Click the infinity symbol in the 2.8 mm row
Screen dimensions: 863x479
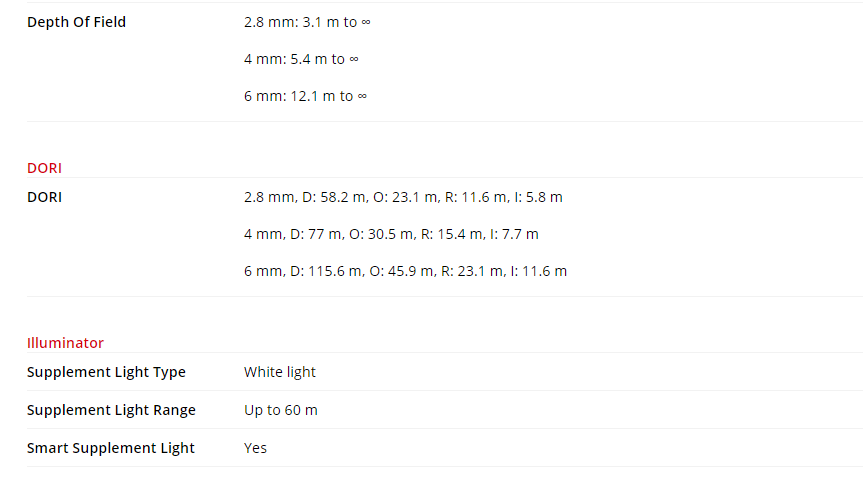tap(366, 22)
